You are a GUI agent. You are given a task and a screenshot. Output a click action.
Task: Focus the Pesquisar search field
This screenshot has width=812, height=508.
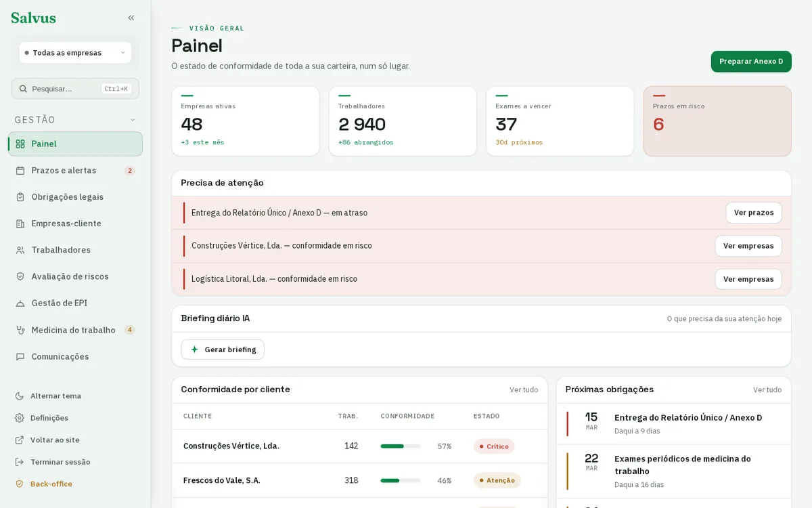tap(75, 89)
